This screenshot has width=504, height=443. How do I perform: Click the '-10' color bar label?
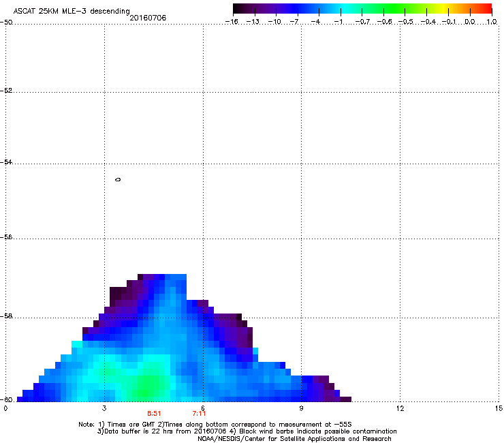pos(274,22)
